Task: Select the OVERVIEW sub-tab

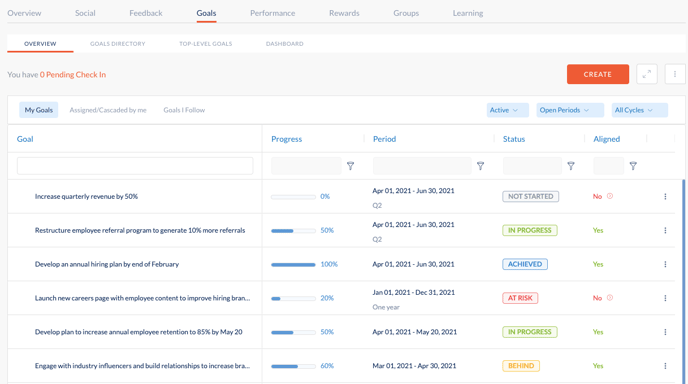Action: 40,43
